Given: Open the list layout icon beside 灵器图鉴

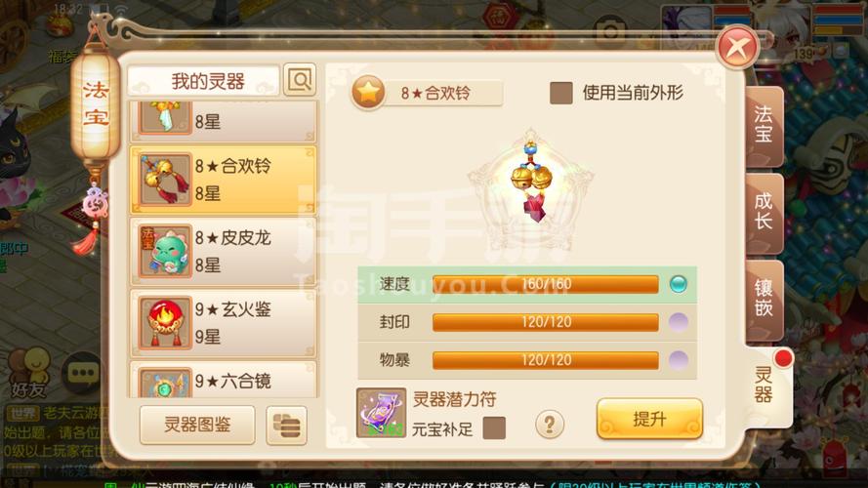Looking at the screenshot, I should click(286, 426).
